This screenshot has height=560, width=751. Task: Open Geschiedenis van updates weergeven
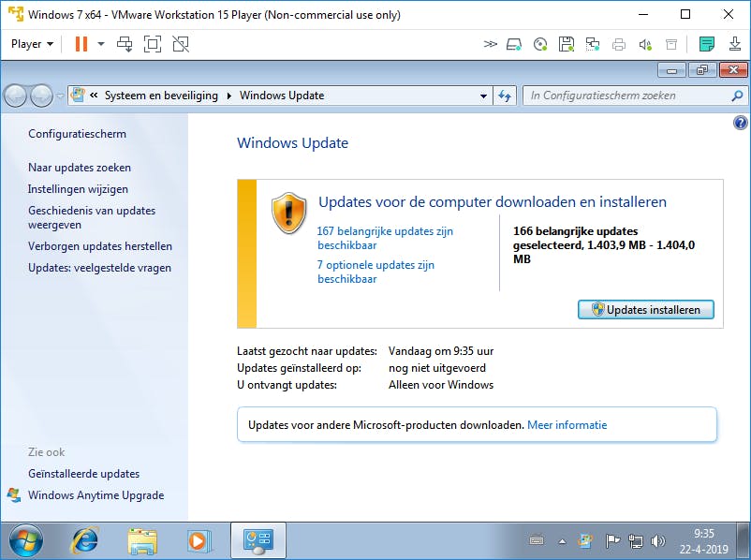click(92, 217)
